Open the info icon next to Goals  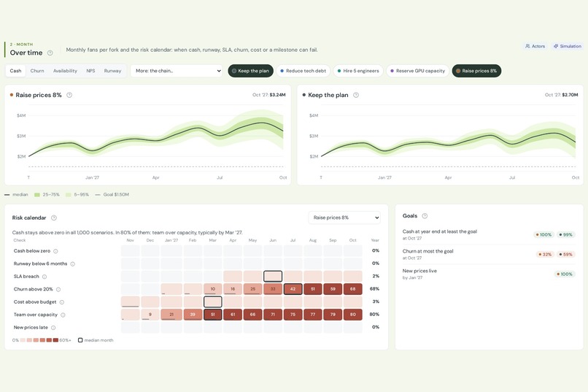[425, 215]
